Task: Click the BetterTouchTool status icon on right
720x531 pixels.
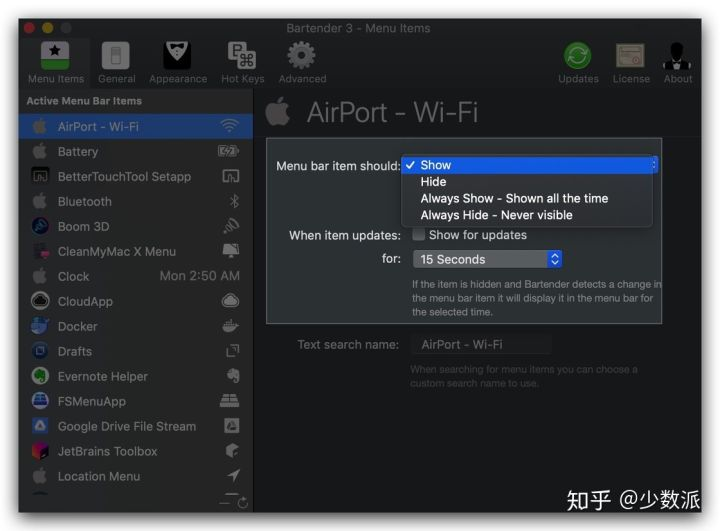Action: click(x=231, y=176)
